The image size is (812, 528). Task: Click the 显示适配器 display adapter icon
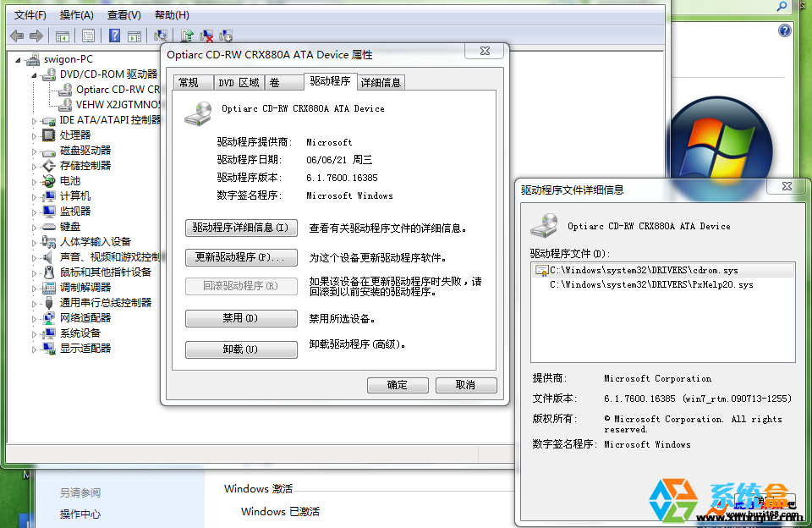49,349
